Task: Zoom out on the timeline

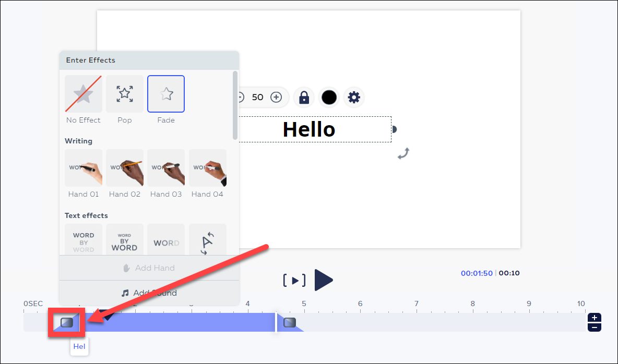Action: coord(595,327)
